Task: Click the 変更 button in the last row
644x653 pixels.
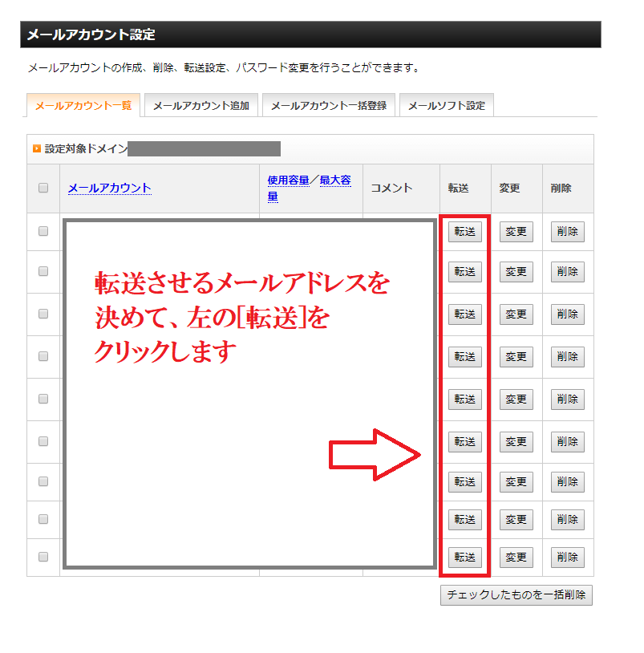Action: (516, 558)
